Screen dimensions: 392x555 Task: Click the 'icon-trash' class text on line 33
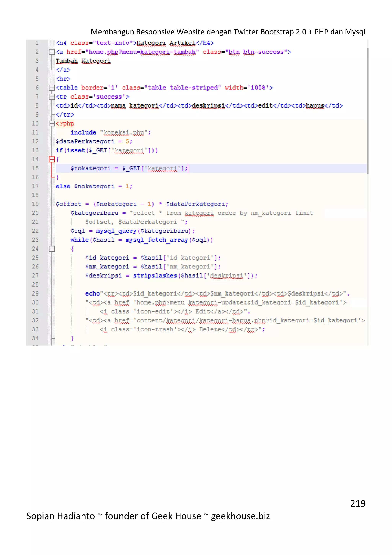tap(155, 329)
